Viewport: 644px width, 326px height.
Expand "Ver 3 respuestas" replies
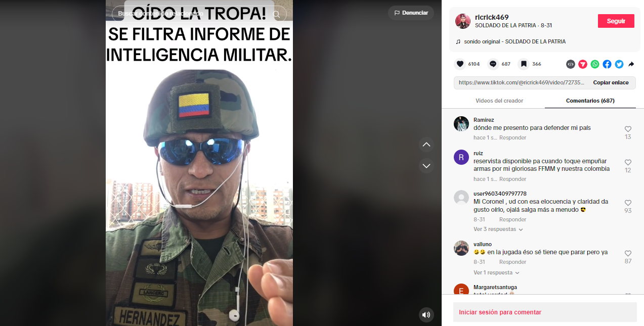tap(498, 229)
